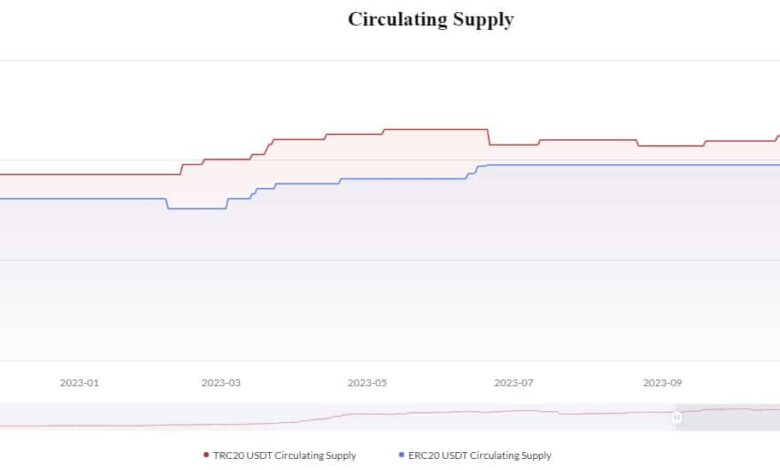Image resolution: width=780 pixels, height=470 pixels.
Task: Select the 2023-09 x-axis label
Action: coord(662,382)
